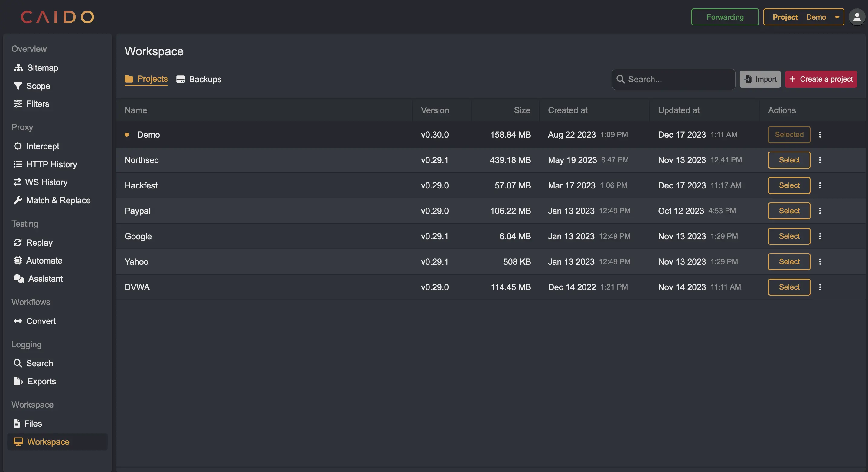Open the Project Demo dropdown

[803, 17]
